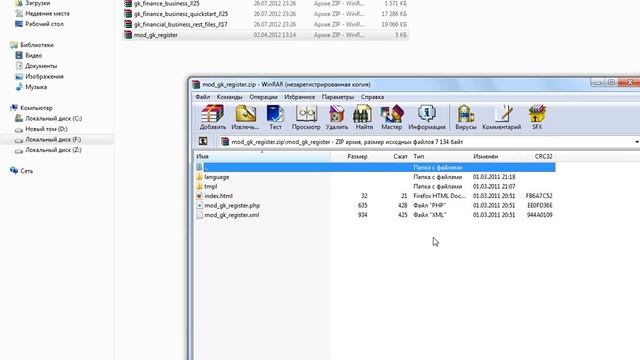This screenshot has width=640, height=360.
Task: Open the Параметры menu
Action: click(x=338, y=97)
